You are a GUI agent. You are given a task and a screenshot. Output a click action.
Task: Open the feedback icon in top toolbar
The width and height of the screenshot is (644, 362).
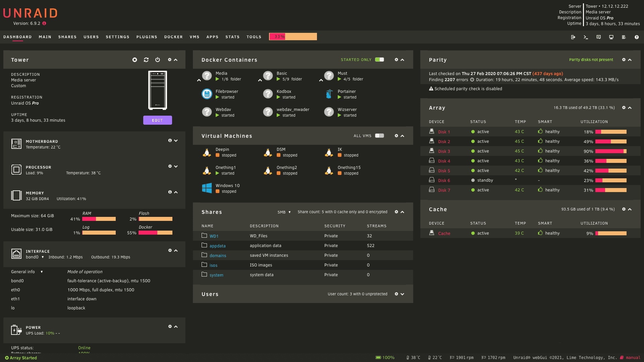click(598, 37)
